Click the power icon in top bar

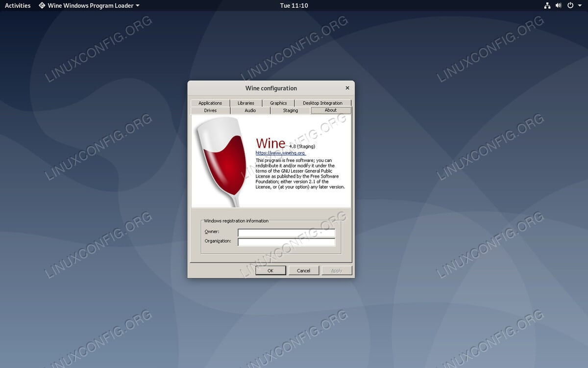[x=570, y=5]
